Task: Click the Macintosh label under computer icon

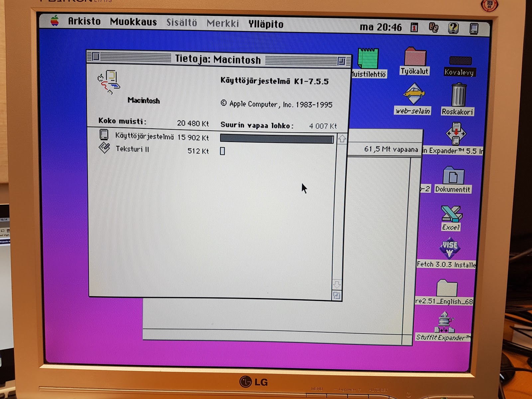Action: tap(144, 100)
